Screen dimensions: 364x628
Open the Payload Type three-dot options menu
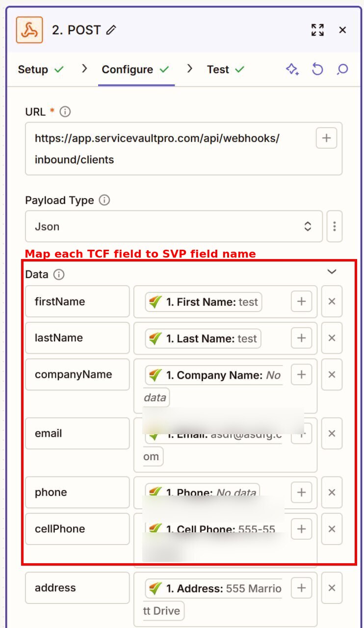pos(335,226)
